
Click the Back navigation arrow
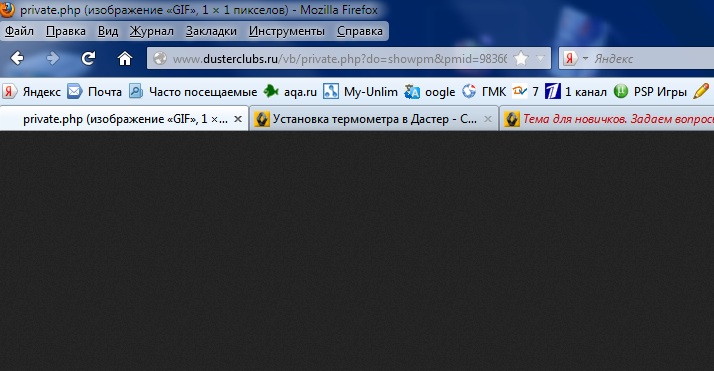(x=17, y=58)
